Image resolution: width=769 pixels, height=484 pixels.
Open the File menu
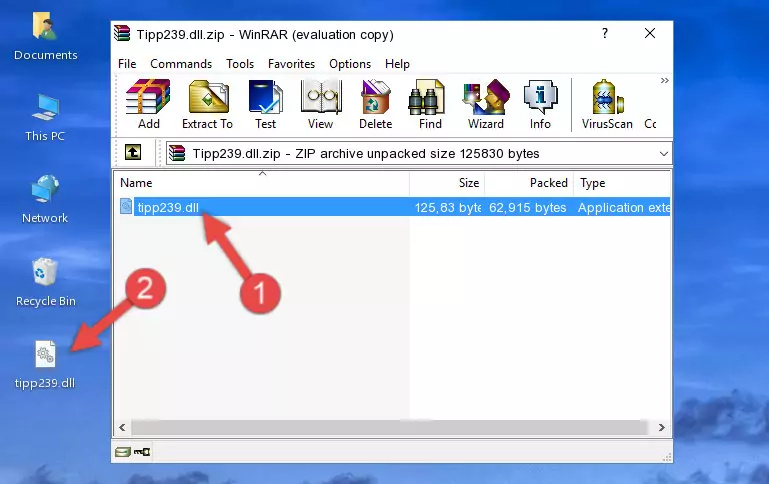point(127,64)
